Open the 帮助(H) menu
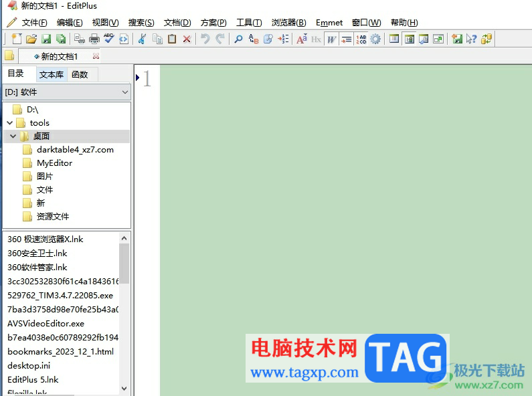 tap(404, 23)
